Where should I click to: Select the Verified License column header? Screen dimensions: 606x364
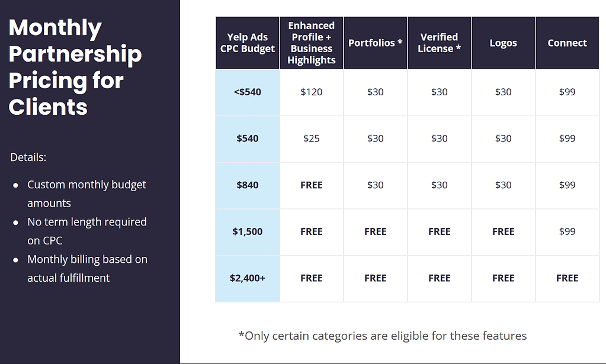point(439,43)
